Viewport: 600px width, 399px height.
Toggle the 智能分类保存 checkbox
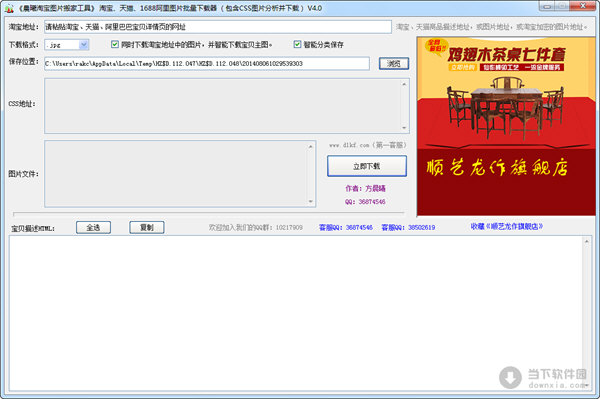click(297, 44)
